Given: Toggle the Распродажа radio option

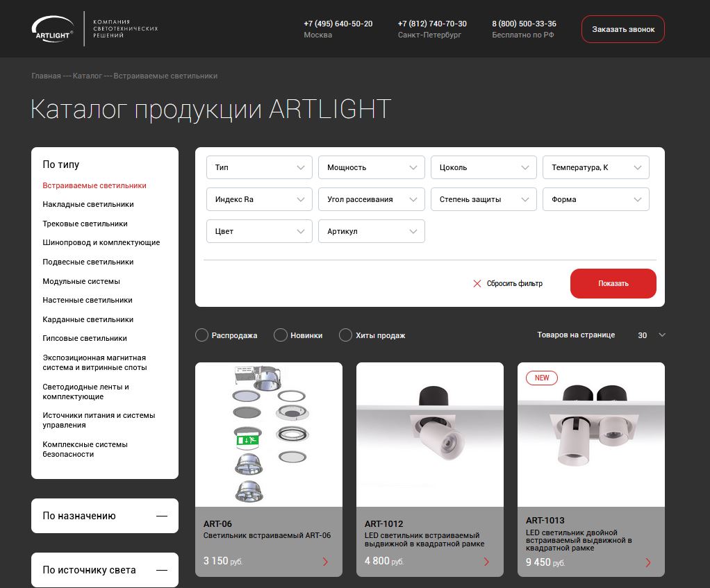Looking at the screenshot, I should click(201, 335).
